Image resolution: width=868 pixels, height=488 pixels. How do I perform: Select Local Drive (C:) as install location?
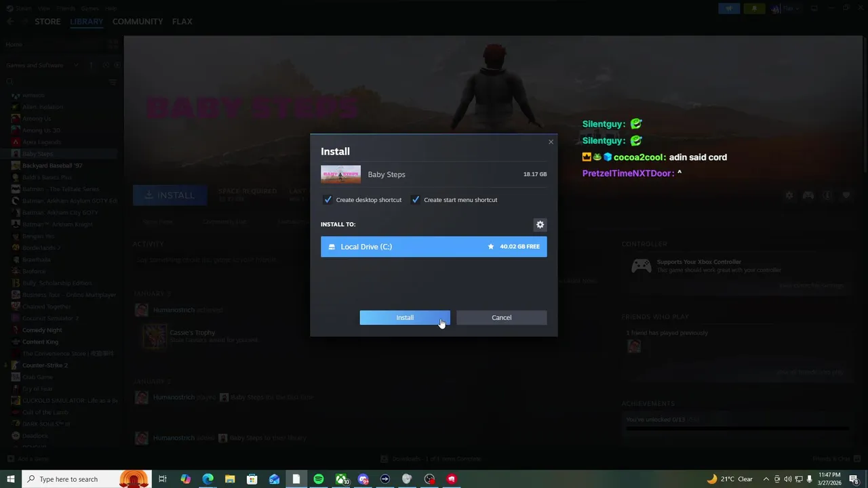click(433, 247)
